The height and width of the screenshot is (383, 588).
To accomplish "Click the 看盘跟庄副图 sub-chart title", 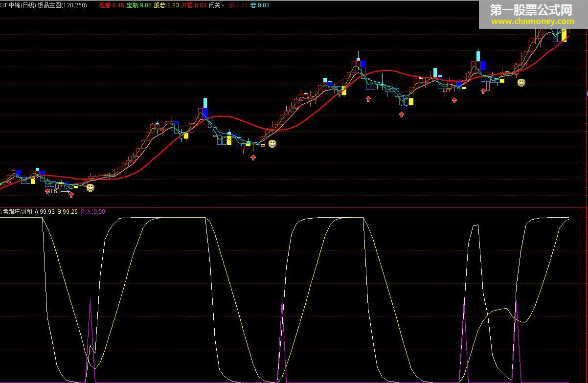I will tap(16, 212).
